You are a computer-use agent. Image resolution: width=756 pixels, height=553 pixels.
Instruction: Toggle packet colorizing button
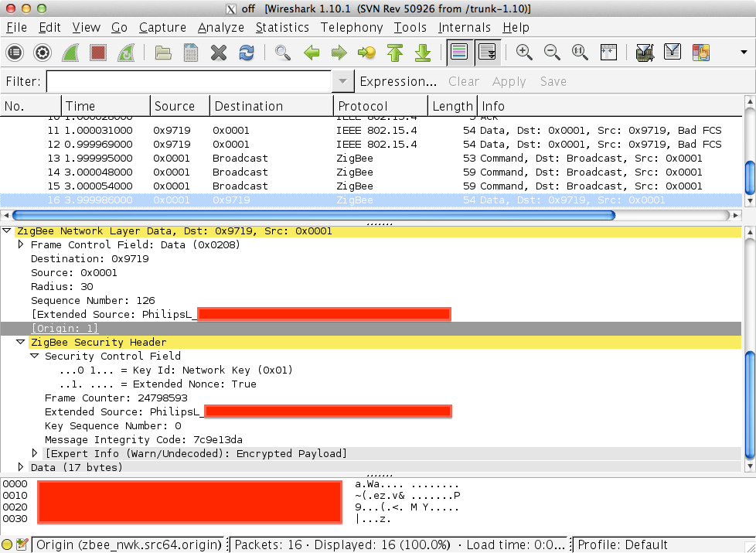pos(459,52)
